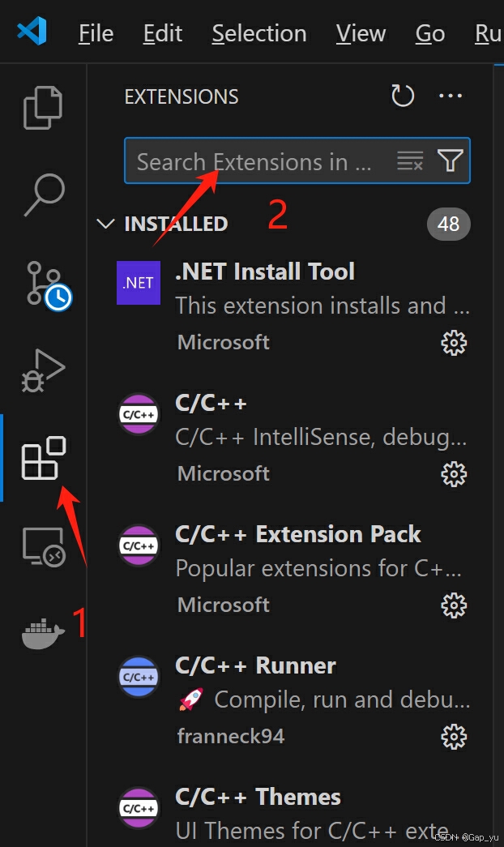This screenshot has height=847, width=504.
Task: Open the Extensions panel More Actions menu
Action: (451, 96)
